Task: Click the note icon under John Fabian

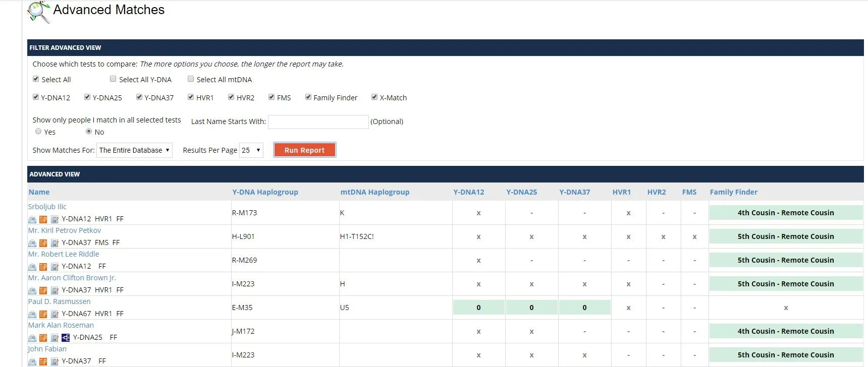Action: click(55, 361)
